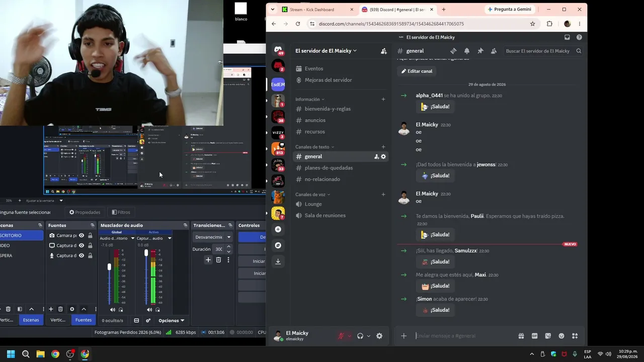This screenshot has height=362, width=644.
Task: Expand the El servidor de El Maicky menu
Action: [326, 51]
